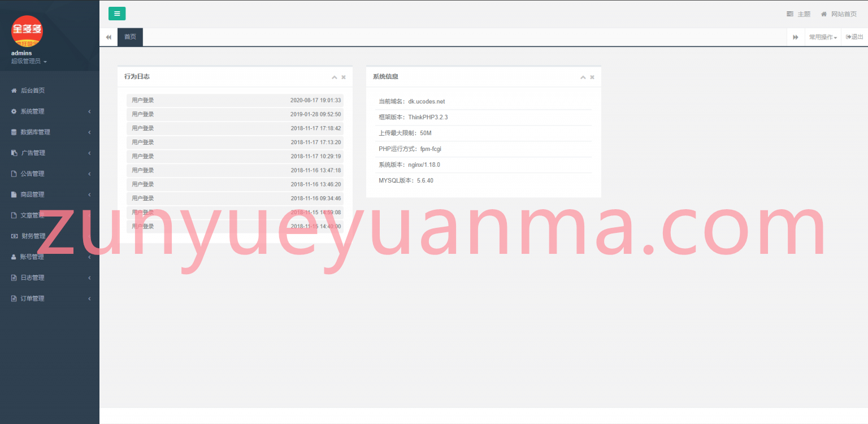Viewport: 868px width, 424px height.
Task: Select log entry dated 2018-11-17 10:29:19
Action: tap(235, 157)
